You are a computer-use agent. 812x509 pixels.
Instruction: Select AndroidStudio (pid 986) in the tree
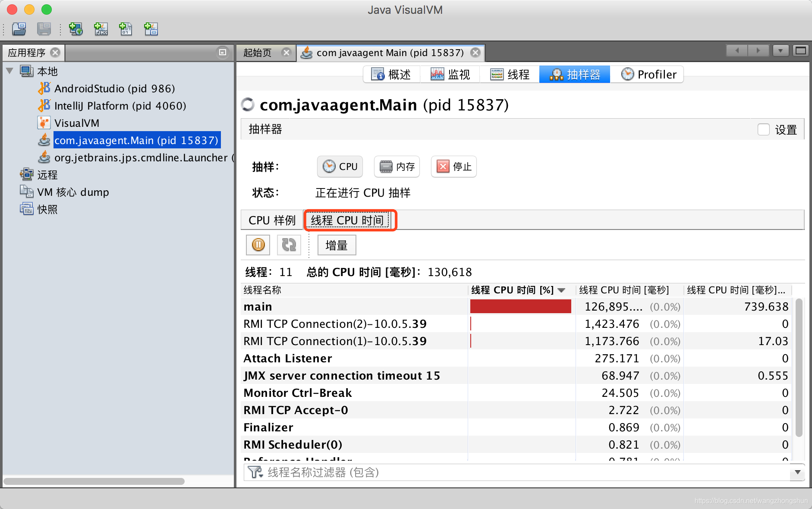click(114, 88)
